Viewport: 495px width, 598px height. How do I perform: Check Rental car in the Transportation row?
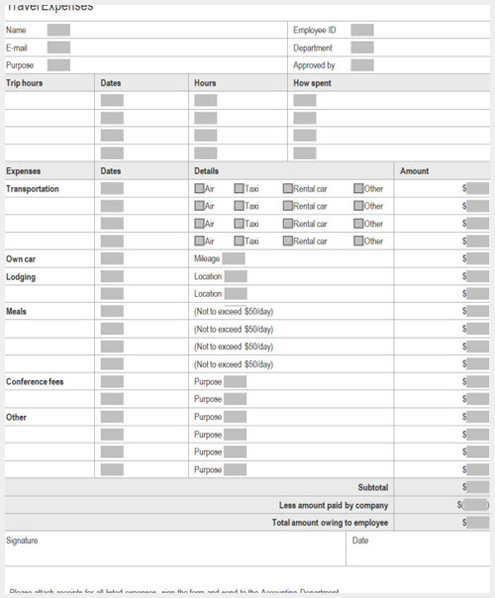point(288,188)
